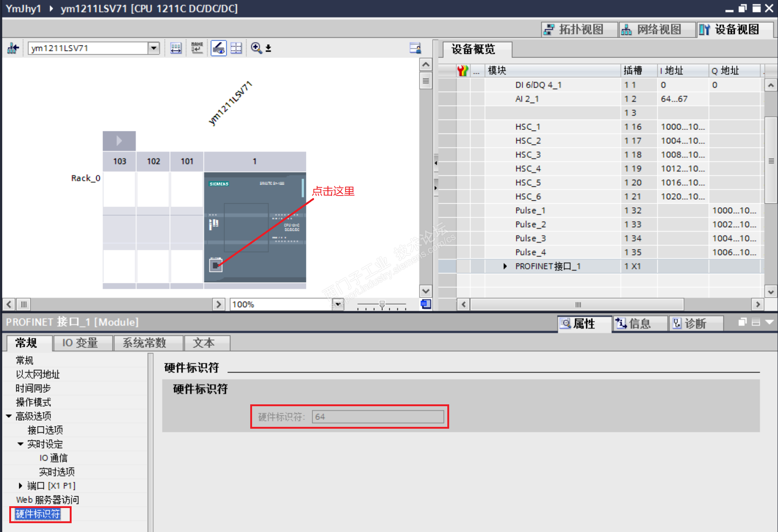Click the rack expand arrow above slot 103
Viewport: 778px width, 532px height.
pos(119,141)
